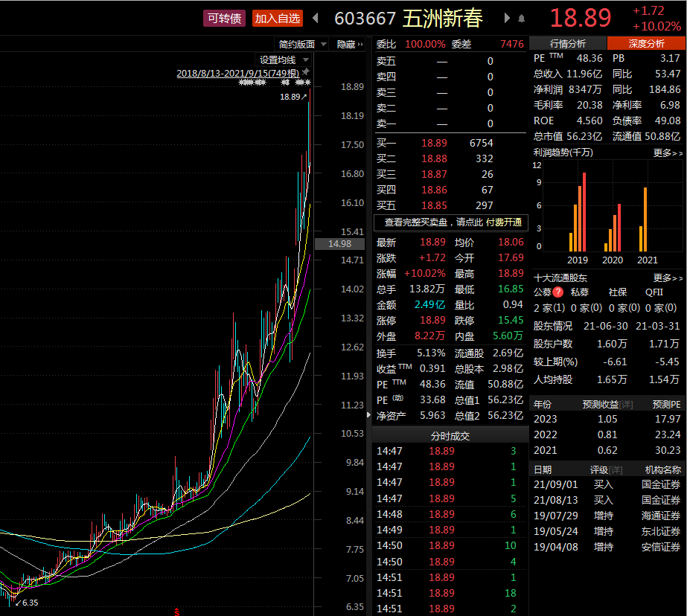Select the 买四 18.86 bid row
The image size is (687, 616).
coord(450,190)
